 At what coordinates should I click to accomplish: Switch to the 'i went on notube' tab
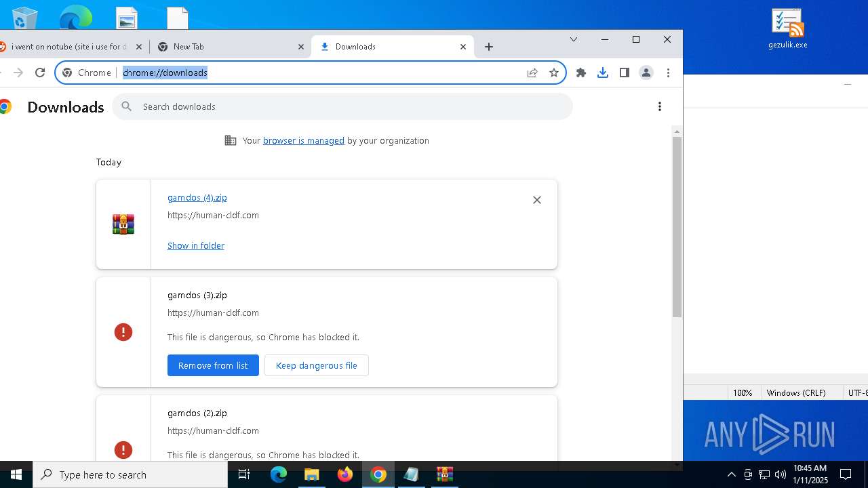click(x=68, y=47)
